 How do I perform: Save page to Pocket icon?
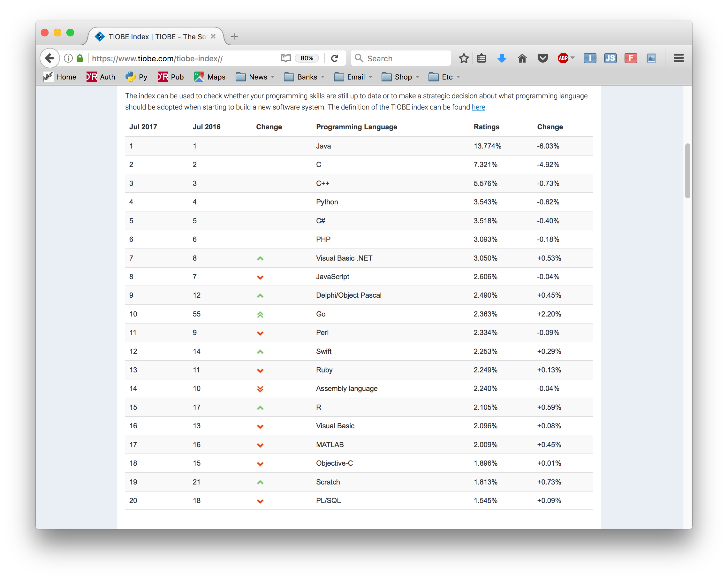pos(542,58)
